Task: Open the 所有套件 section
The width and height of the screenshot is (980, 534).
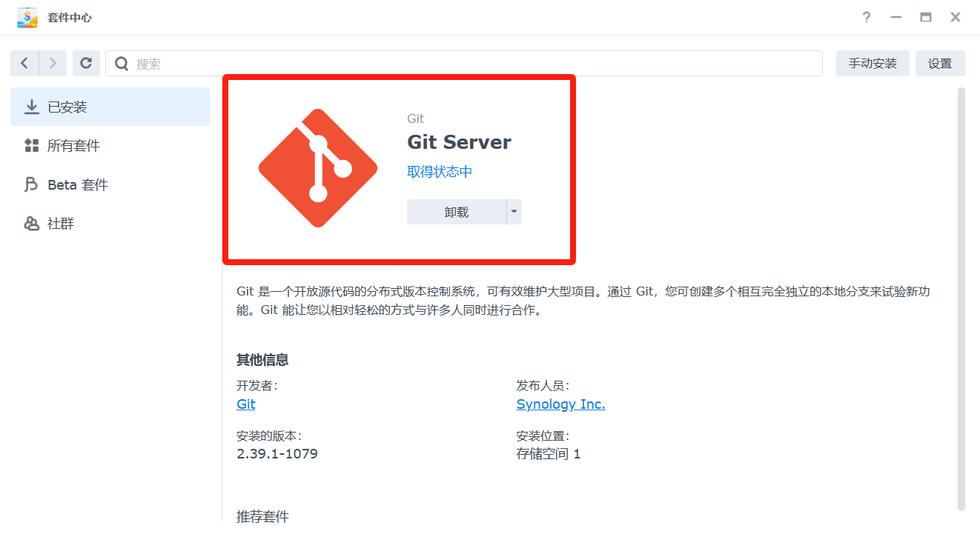Action: (73, 146)
